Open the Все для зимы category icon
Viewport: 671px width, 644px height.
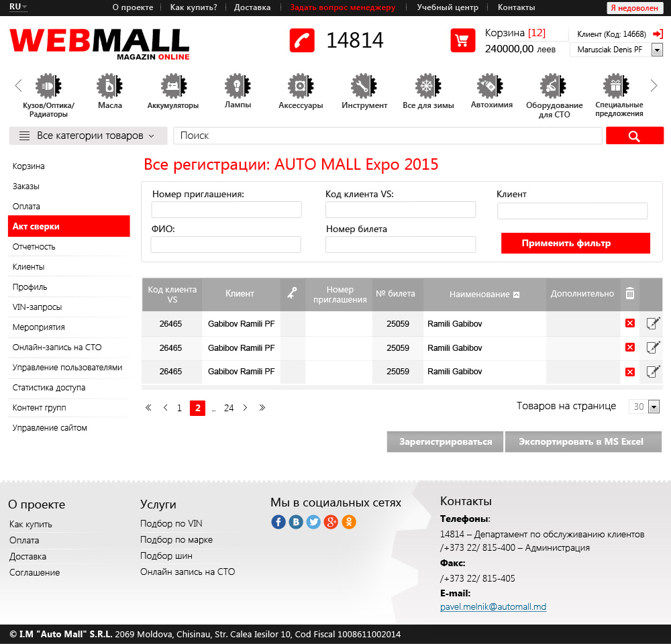(x=428, y=86)
